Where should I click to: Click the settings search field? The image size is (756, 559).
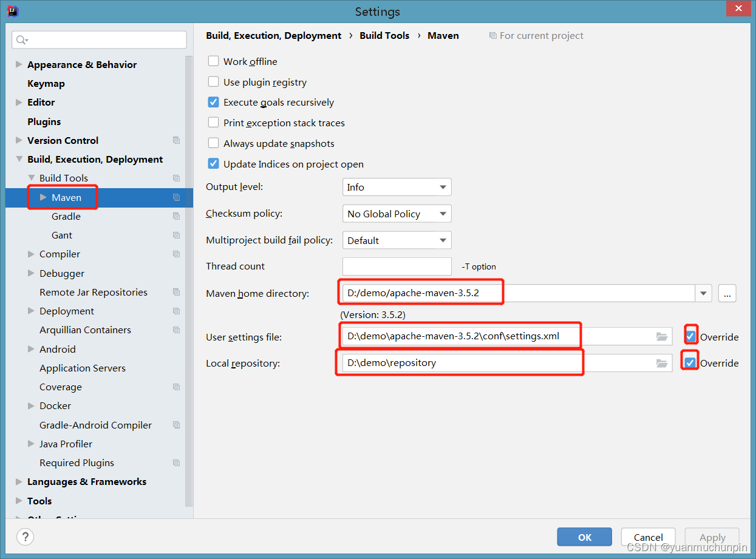pyautogui.click(x=99, y=40)
